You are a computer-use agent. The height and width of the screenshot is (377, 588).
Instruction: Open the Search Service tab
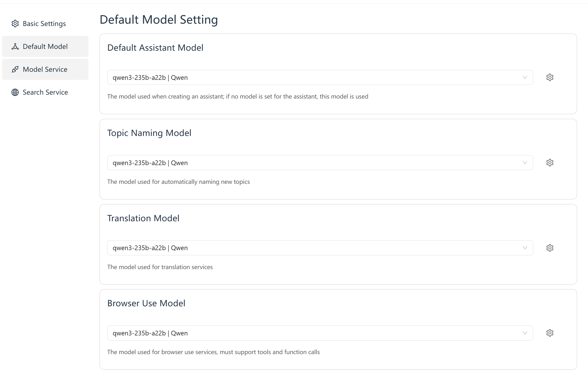(45, 92)
